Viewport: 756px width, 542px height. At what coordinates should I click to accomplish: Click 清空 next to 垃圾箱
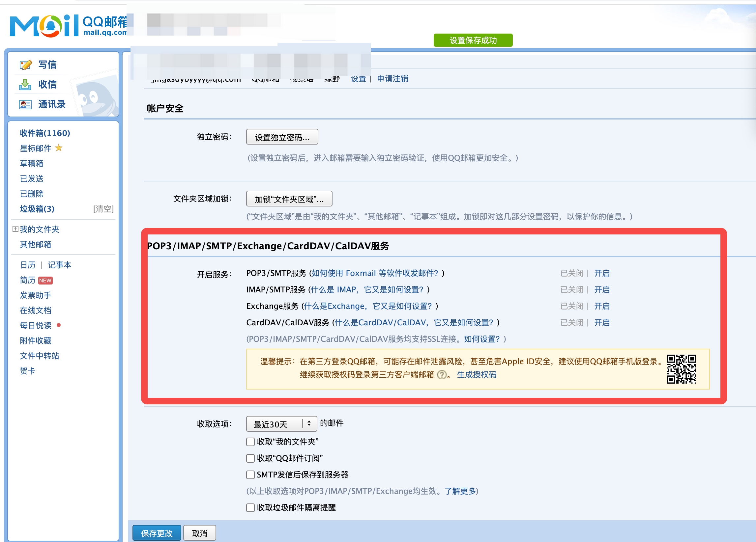click(x=103, y=209)
